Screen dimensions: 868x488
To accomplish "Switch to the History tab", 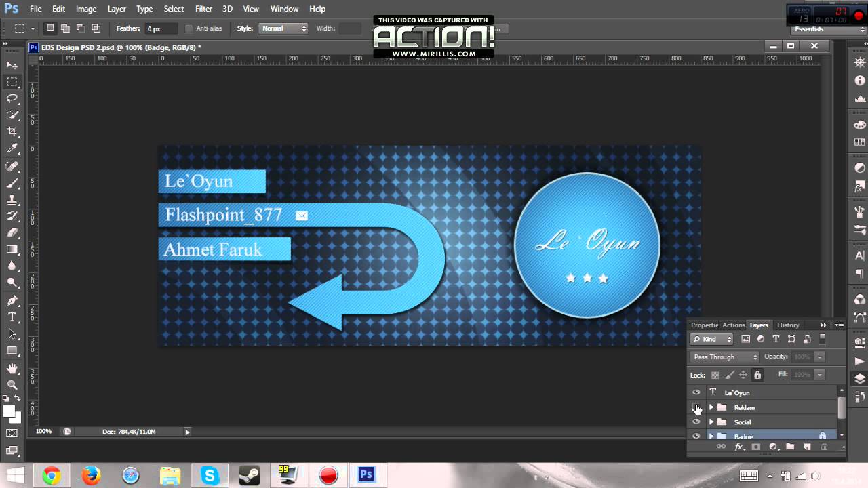I will (x=788, y=325).
